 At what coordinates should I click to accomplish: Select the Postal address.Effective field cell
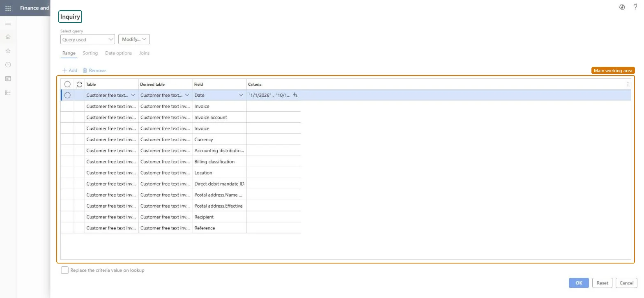pos(220,206)
